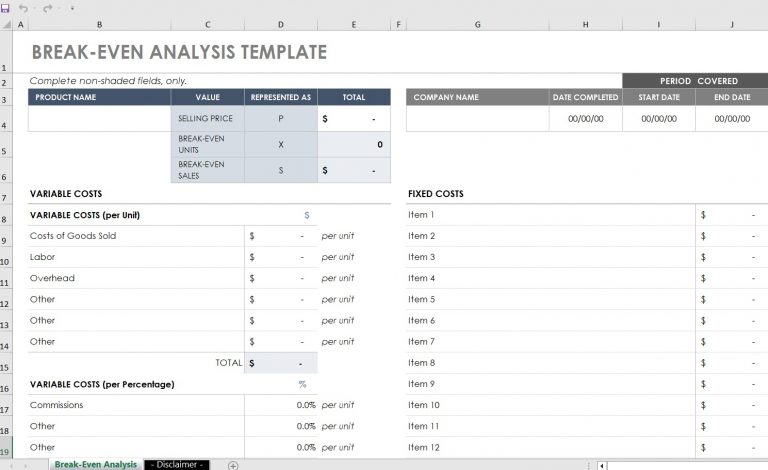Click the horizontal scrollbar left arrow
Viewport: 768px width, 470px height.
pyautogui.click(x=602, y=466)
